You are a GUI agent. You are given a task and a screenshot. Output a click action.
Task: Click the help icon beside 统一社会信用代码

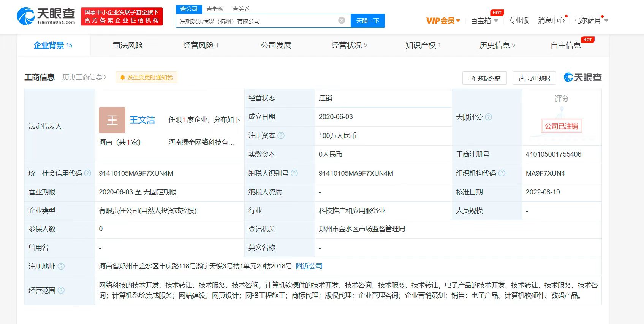point(88,173)
